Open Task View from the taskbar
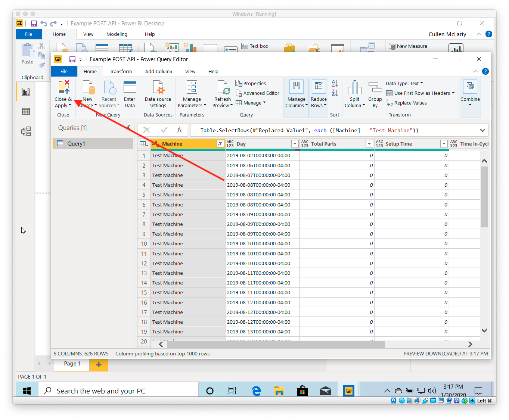The height and width of the screenshot is (420, 509). (x=232, y=391)
